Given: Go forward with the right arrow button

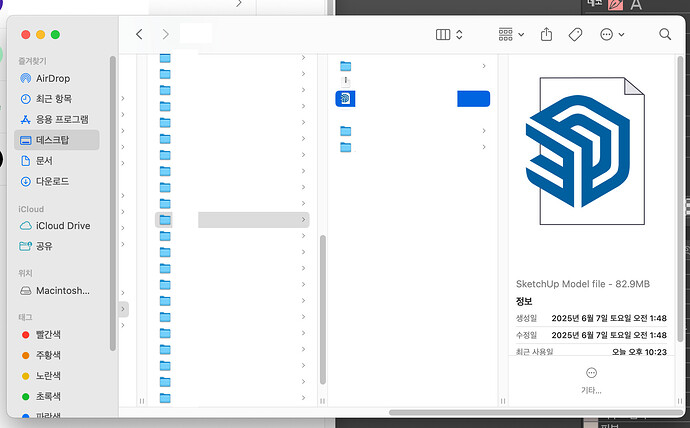Looking at the screenshot, I should pyautogui.click(x=165, y=34).
